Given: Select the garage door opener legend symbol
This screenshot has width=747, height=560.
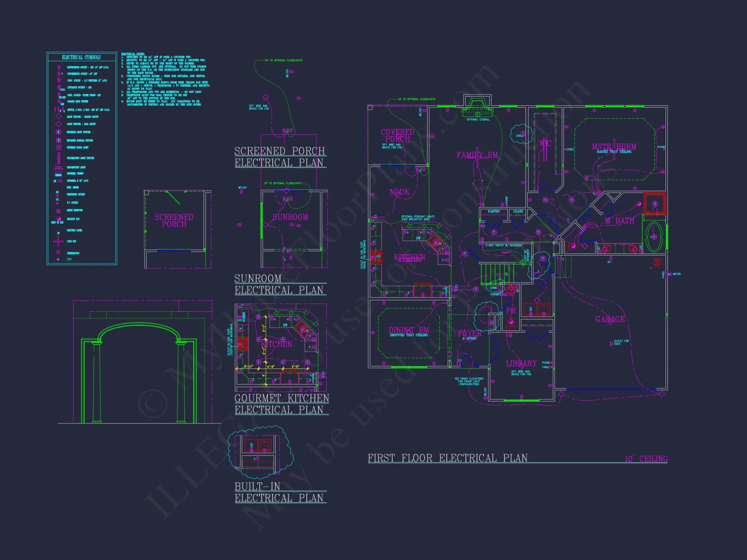Looking at the screenshot, I should tap(59, 102).
